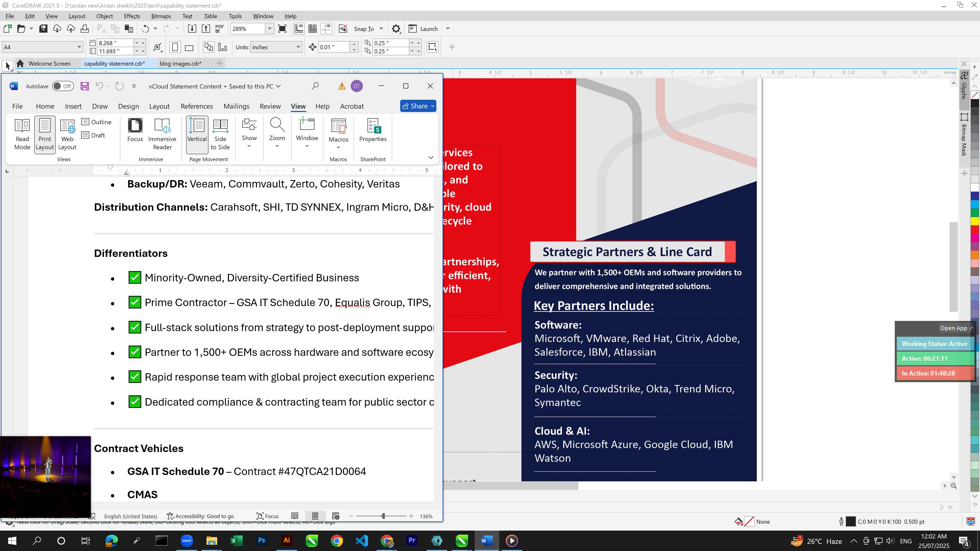The image size is (980, 551).
Task: Toggle Draft view in Word
Action: (x=94, y=135)
